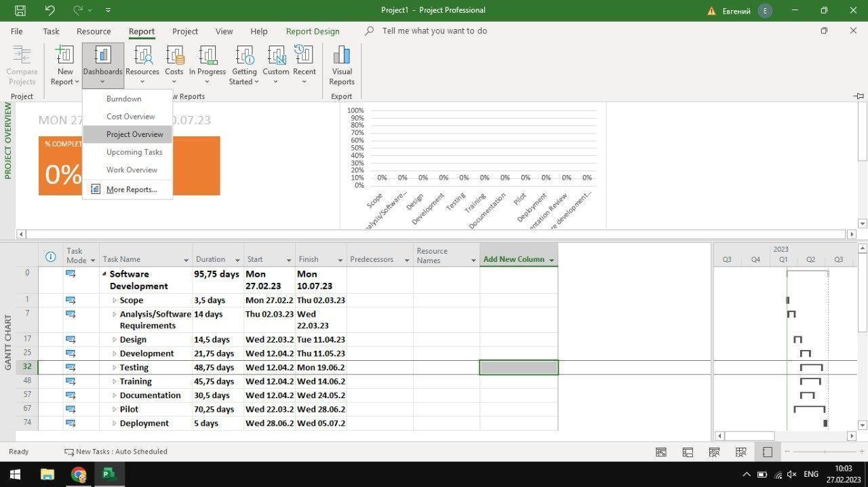Select the Training duration 45,75 days cell
Screen dimensions: 868x487
pyautogui.click(x=218, y=382)
